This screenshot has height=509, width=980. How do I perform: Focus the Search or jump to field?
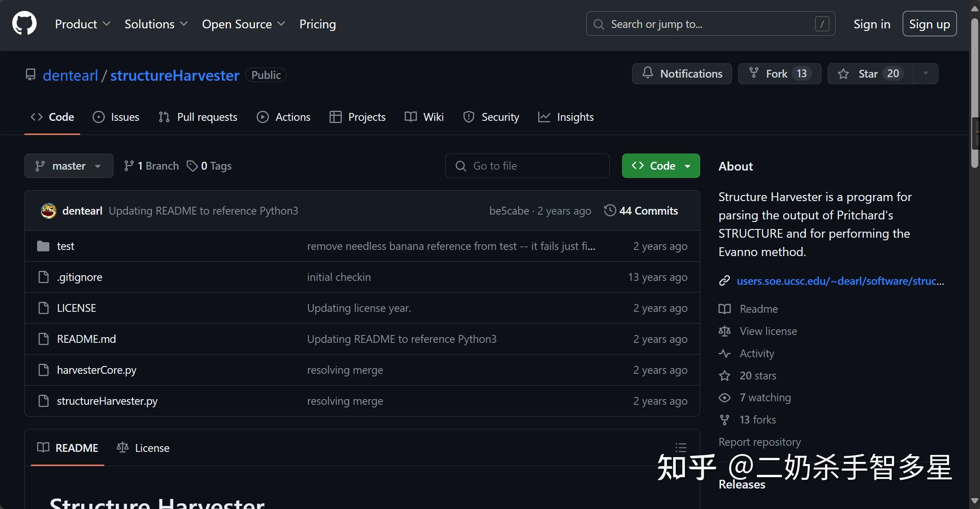[710, 24]
